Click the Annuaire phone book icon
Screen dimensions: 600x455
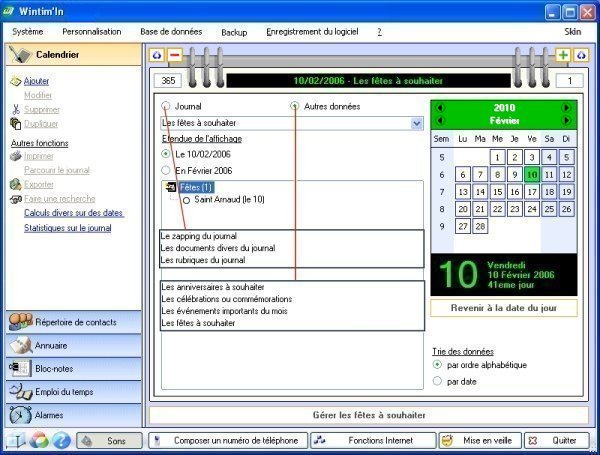[x=21, y=345]
